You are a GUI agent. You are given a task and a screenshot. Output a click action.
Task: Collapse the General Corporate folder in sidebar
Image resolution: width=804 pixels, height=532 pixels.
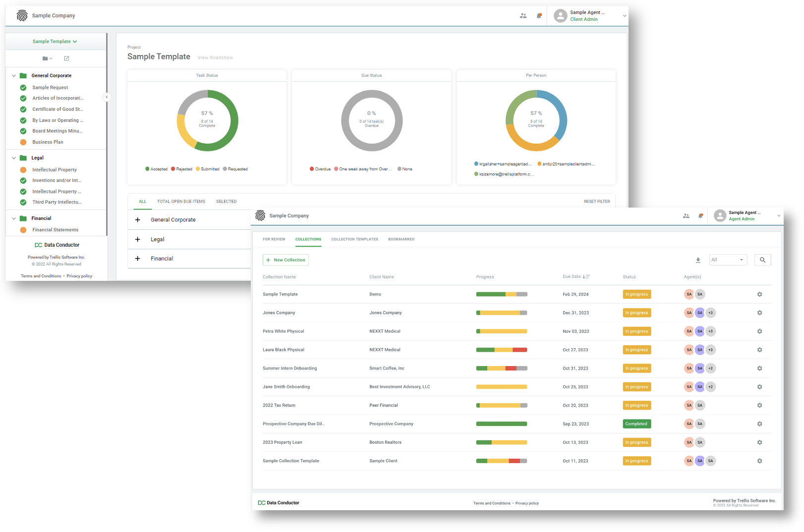[14, 76]
